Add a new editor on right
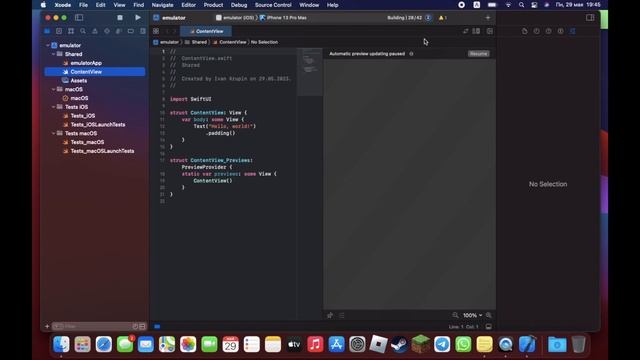The height and width of the screenshot is (360, 640). [x=490, y=31]
